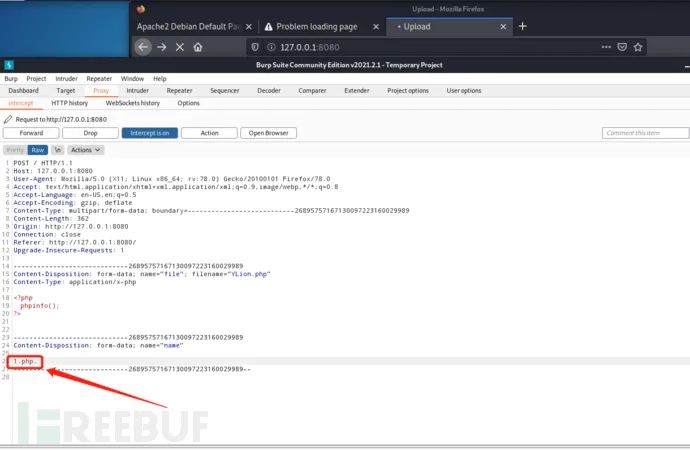
Task: Open HTTP history sub-tab
Action: point(70,103)
